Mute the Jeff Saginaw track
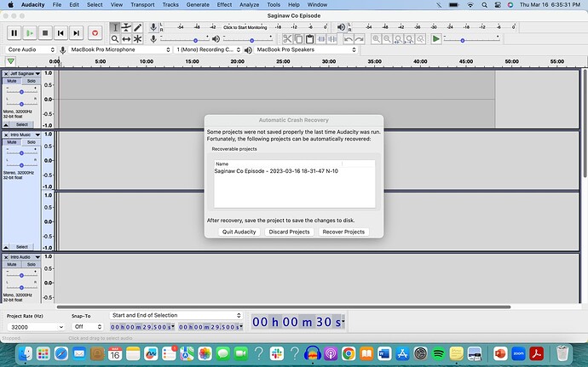 pyautogui.click(x=13, y=81)
